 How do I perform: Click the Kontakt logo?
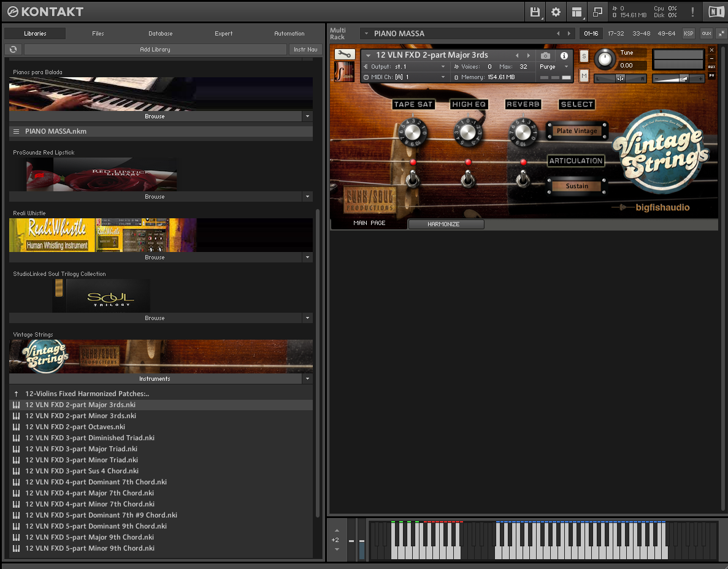click(45, 12)
